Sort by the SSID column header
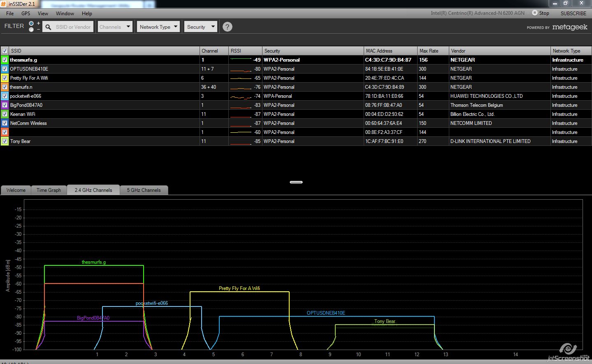Image resolution: width=592 pixels, height=364 pixels. 104,51
